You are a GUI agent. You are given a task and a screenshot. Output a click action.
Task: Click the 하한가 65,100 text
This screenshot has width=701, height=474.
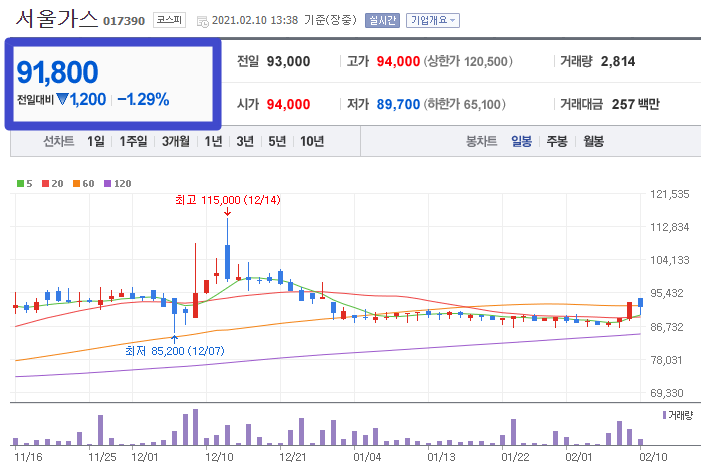[465, 104]
